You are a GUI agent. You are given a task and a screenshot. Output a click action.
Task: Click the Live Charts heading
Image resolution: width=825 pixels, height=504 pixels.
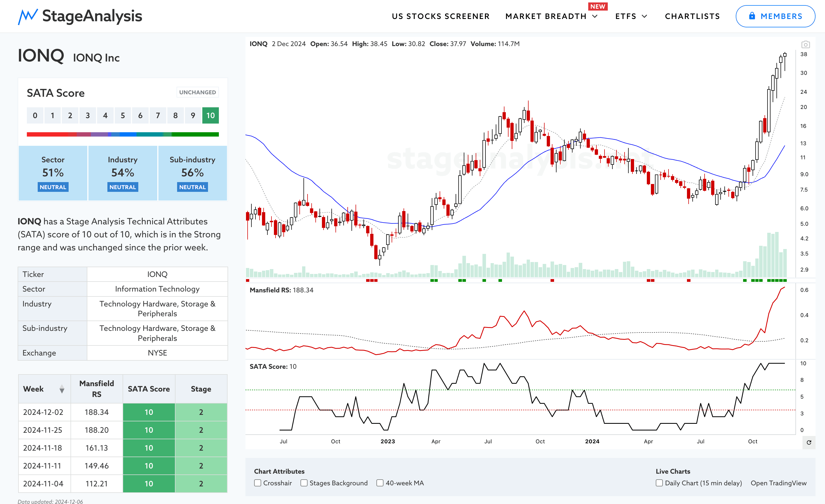click(x=673, y=471)
